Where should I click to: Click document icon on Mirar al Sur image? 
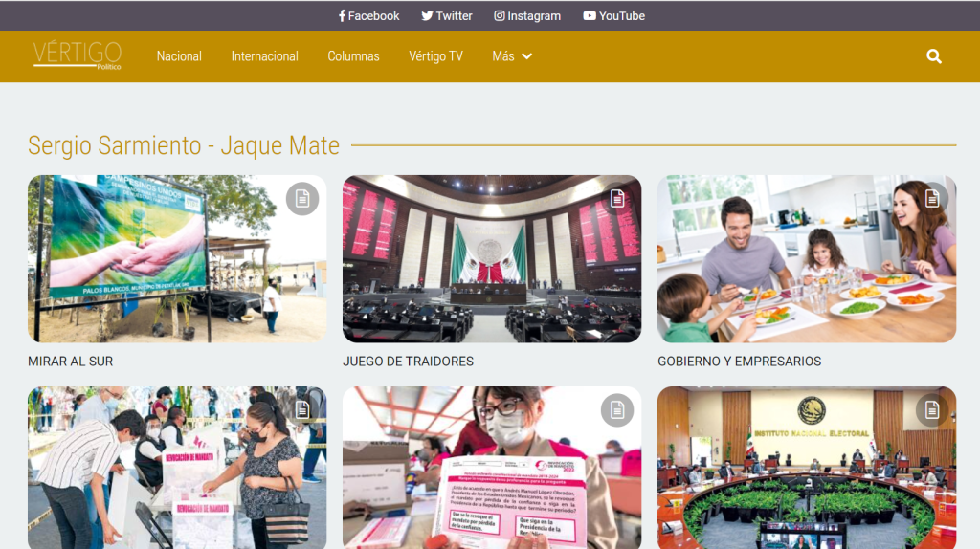pyautogui.click(x=302, y=199)
